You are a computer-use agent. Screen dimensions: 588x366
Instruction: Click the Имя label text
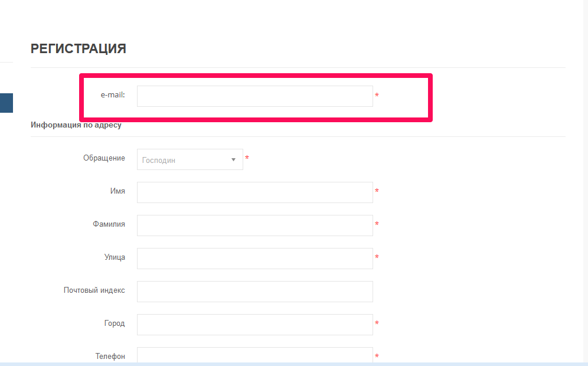[117, 191]
